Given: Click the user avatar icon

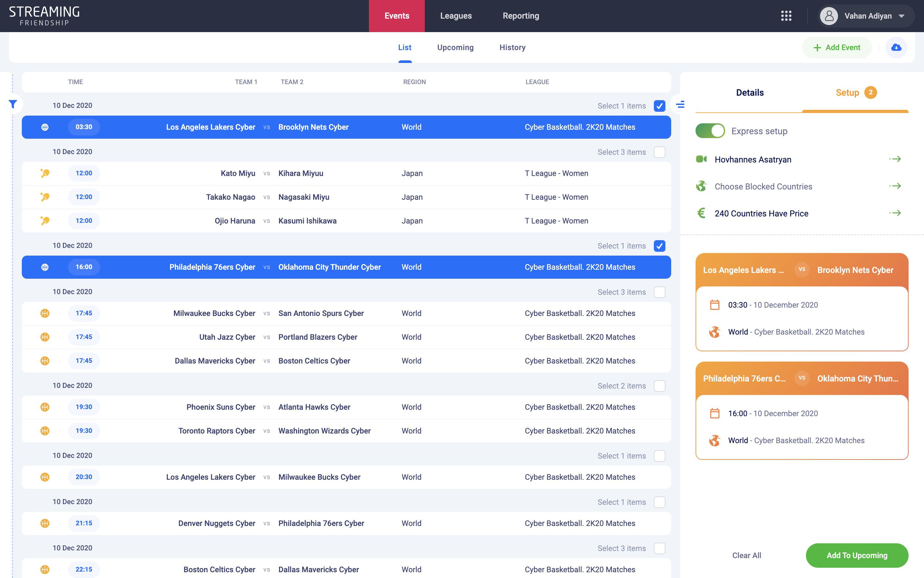Looking at the screenshot, I should (829, 16).
